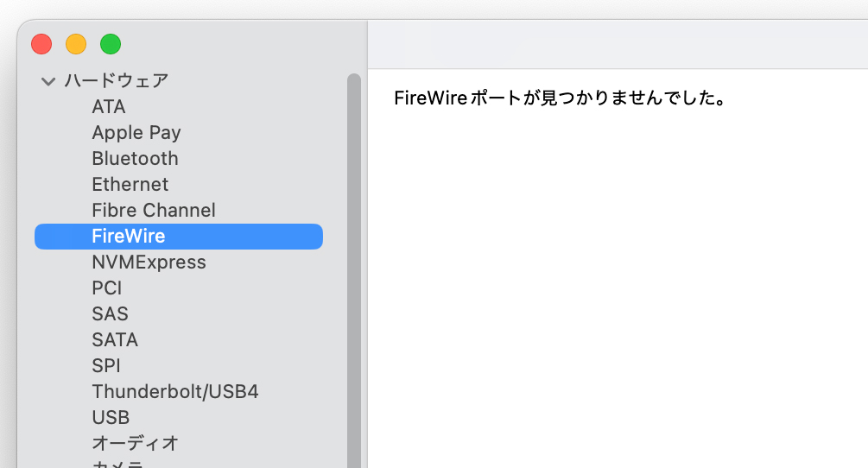
Task: Open the Apple Pay entry
Action: pos(136,133)
